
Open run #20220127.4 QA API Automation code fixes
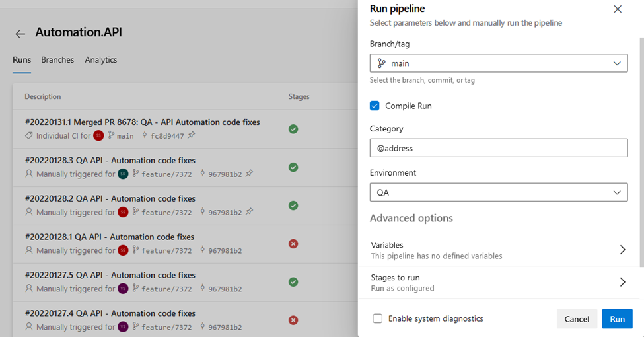(x=110, y=313)
